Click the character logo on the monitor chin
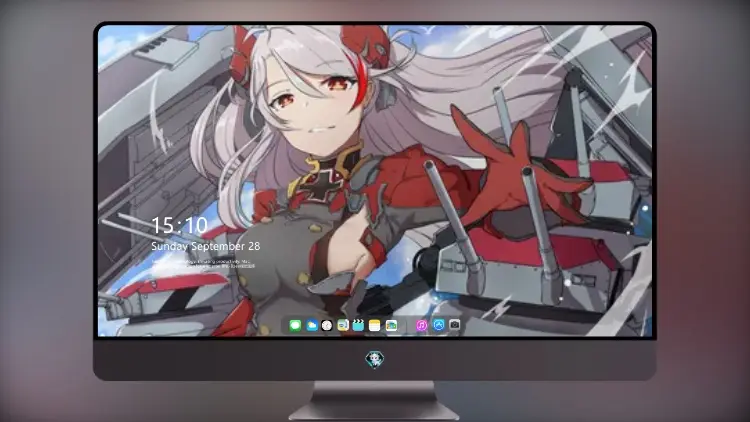 pyautogui.click(x=375, y=359)
